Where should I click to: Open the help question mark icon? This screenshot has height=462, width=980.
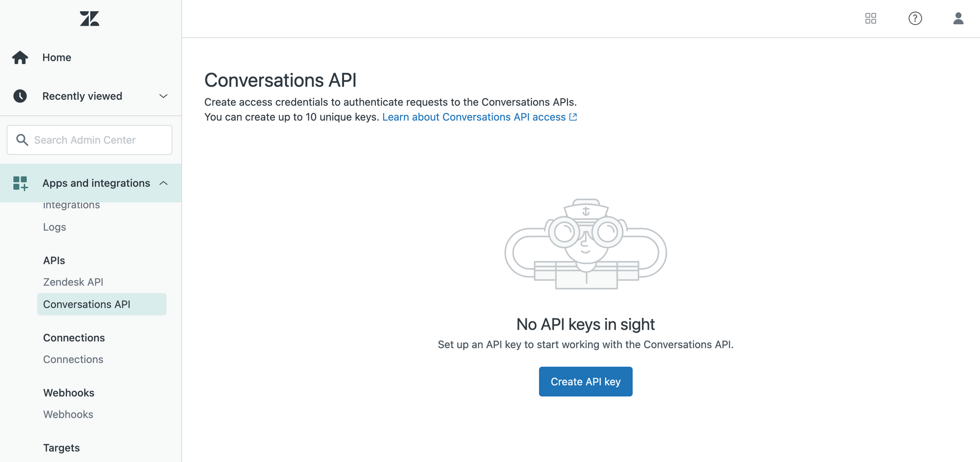[x=915, y=19]
